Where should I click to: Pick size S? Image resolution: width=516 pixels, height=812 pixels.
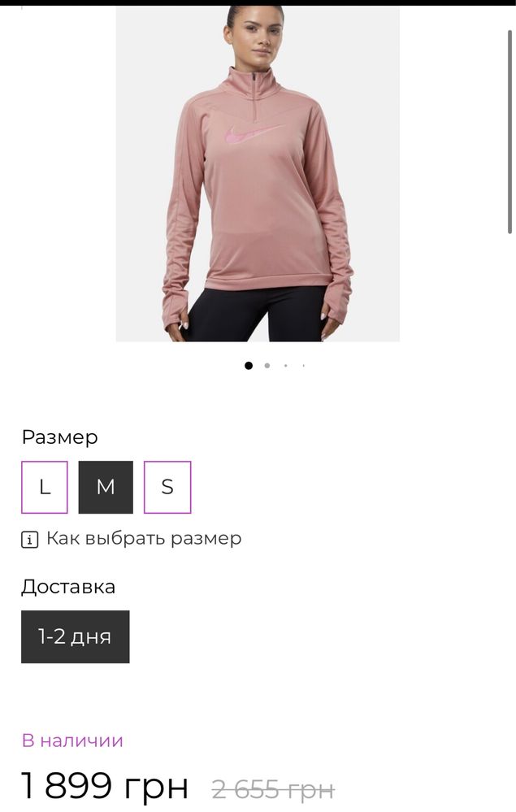coord(167,488)
